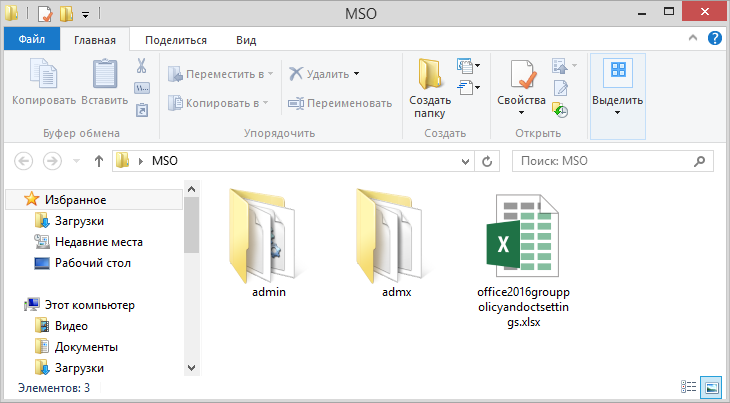Click the navigation pane scrollbar thumb
The width and height of the screenshot is (730, 403).
click(191, 225)
